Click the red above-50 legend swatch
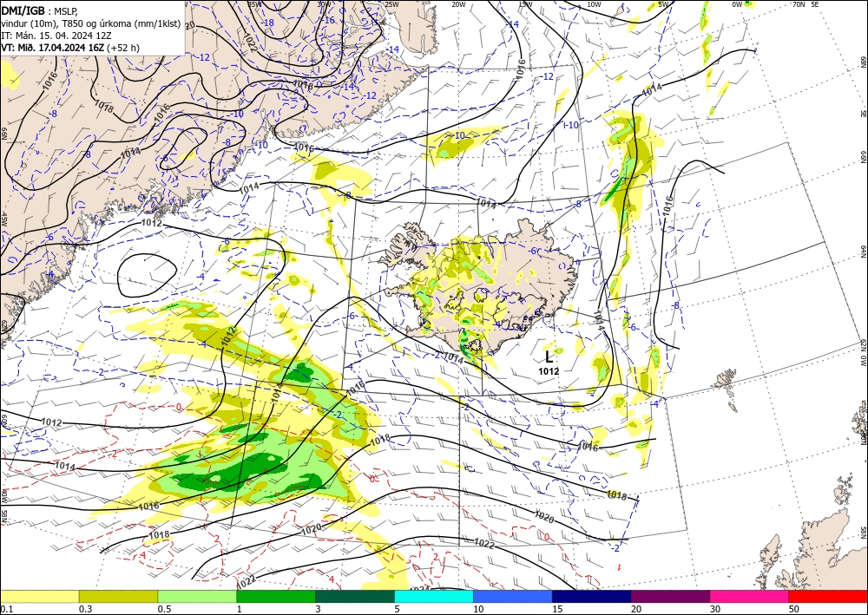 [x=828, y=596]
